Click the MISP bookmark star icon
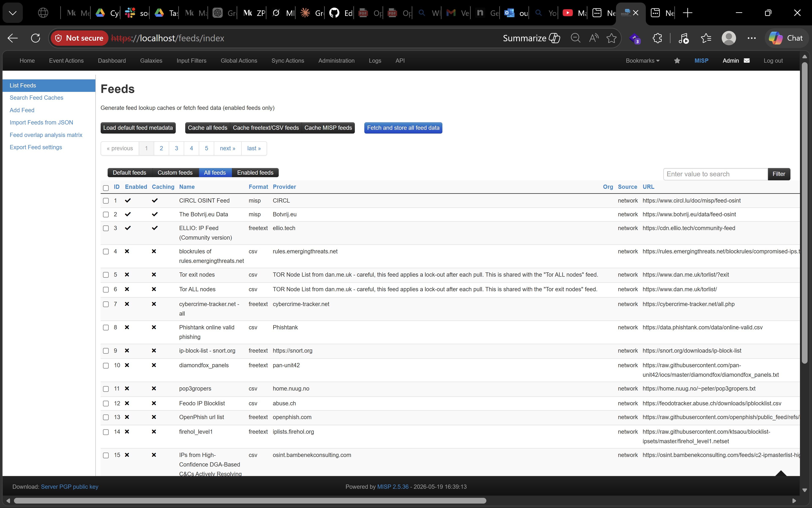The image size is (812, 508). [677, 61]
